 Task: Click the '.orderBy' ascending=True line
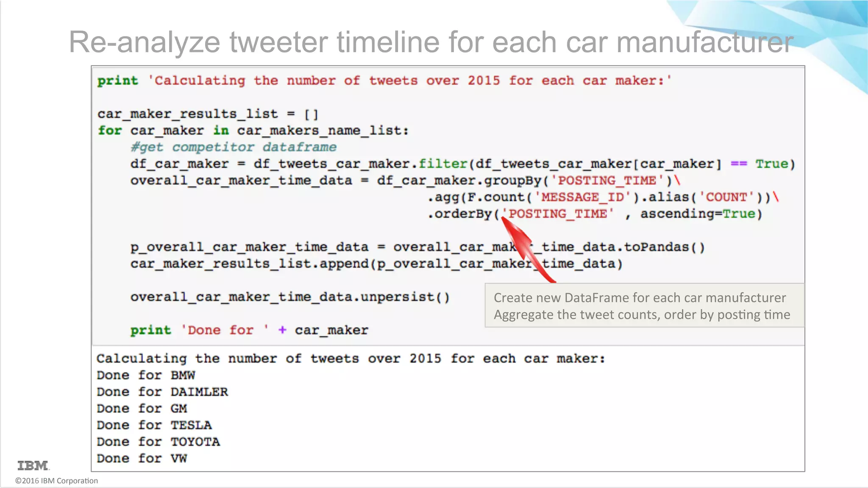595,213
